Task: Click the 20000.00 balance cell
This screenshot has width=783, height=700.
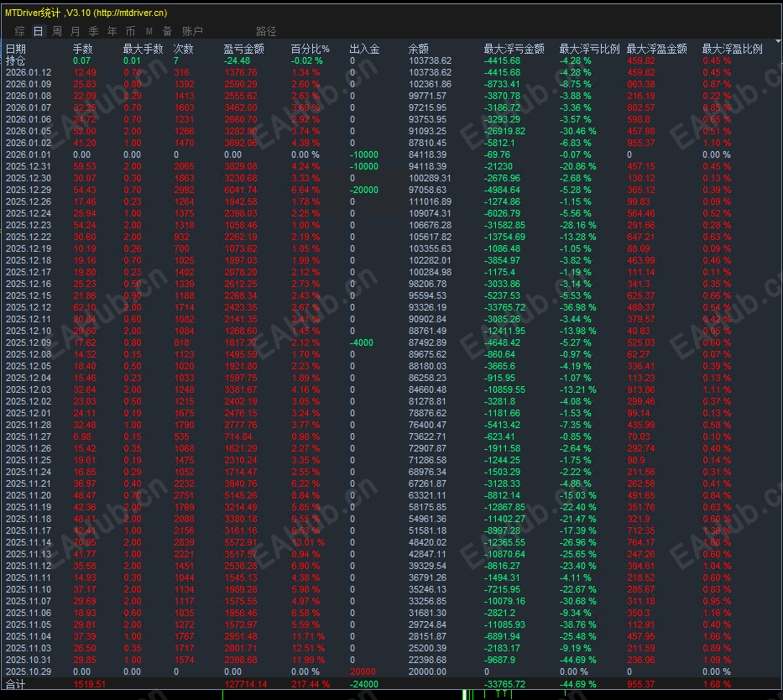Action: click(427, 671)
